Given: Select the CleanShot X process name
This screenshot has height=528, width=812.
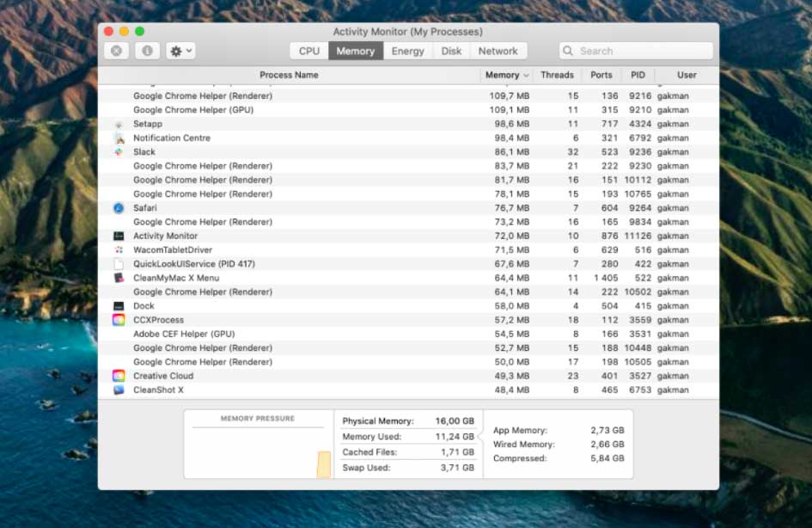Looking at the screenshot, I should pyautogui.click(x=158, y=390).
